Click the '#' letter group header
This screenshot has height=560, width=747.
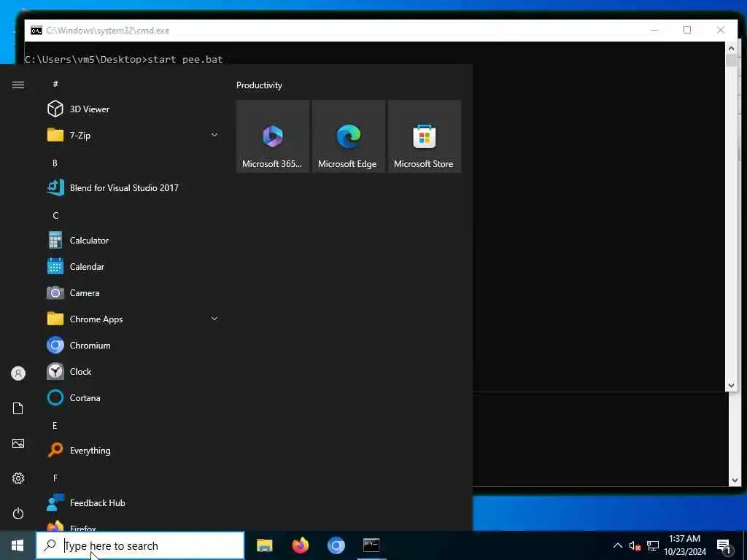(x=55, y=83)
